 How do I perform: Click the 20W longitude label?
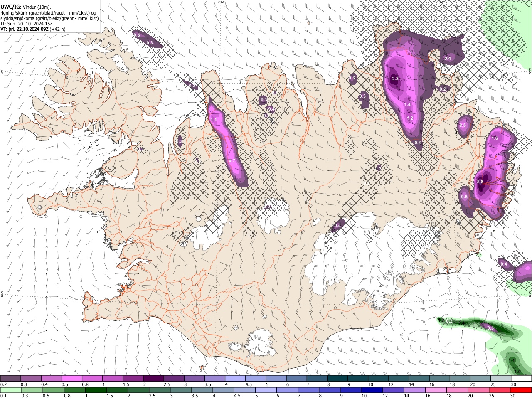(221, 2)
